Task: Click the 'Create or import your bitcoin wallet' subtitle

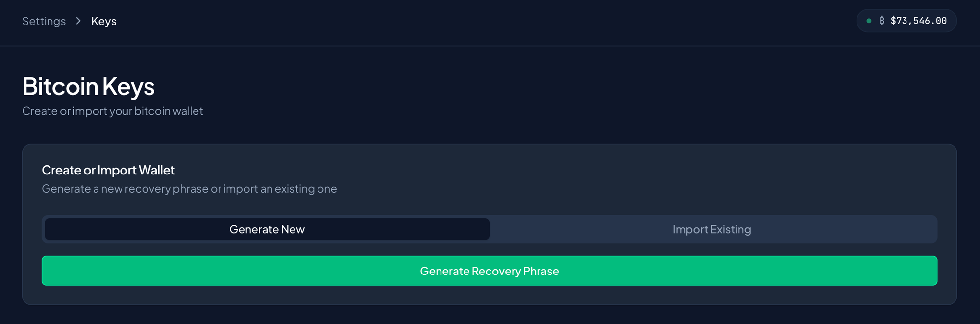Action: click(113, 111)
